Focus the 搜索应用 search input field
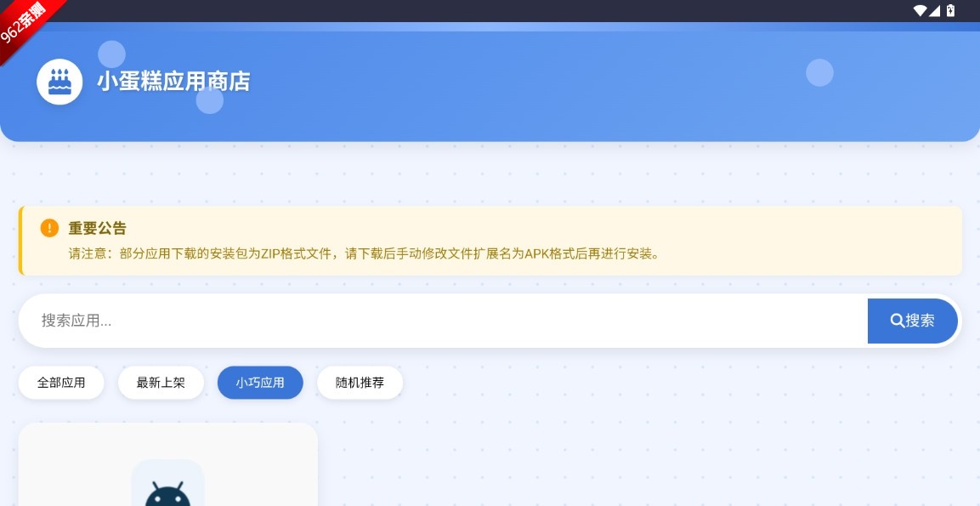 tap(442, 321)
